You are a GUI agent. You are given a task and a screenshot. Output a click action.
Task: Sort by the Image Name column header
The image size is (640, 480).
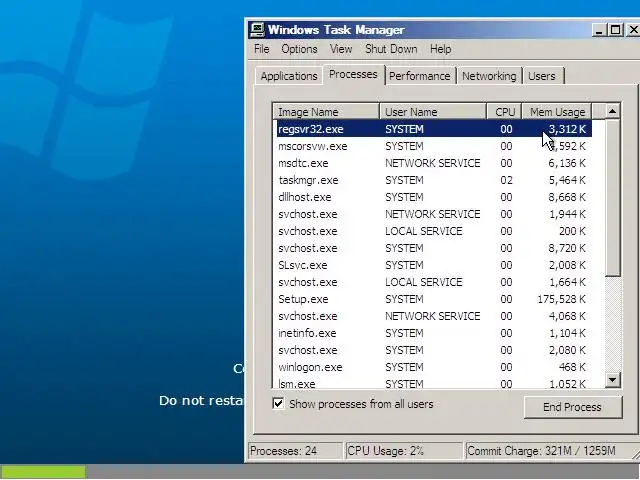click(326, 111)
